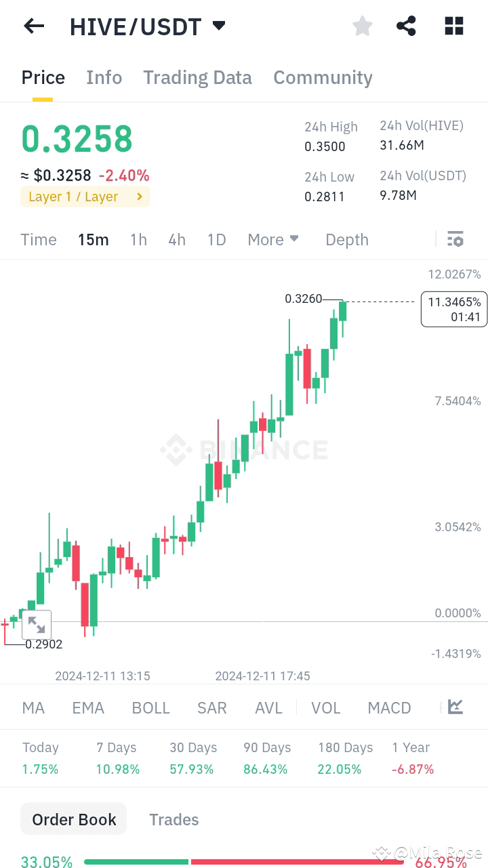
Task: Expand the Layer 1 / Layer tag details
Action: pyautogui.click(x=85, y=195)
